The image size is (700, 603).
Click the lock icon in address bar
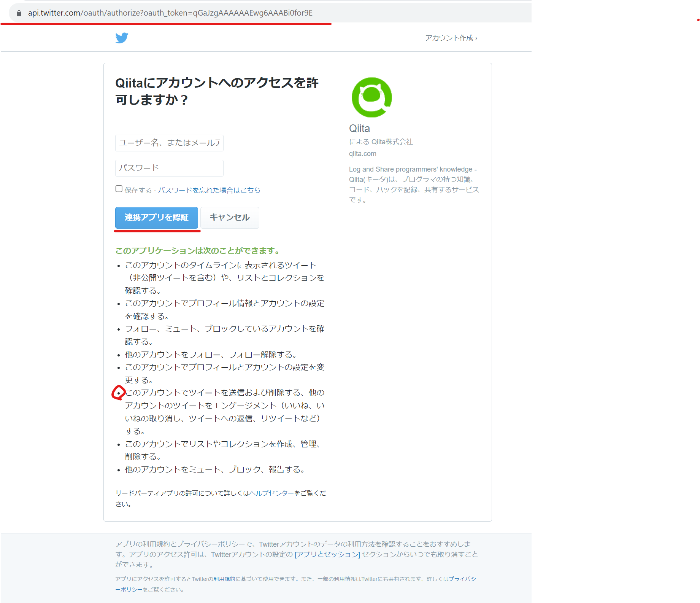pyautogui.click(x=19, y=13)
